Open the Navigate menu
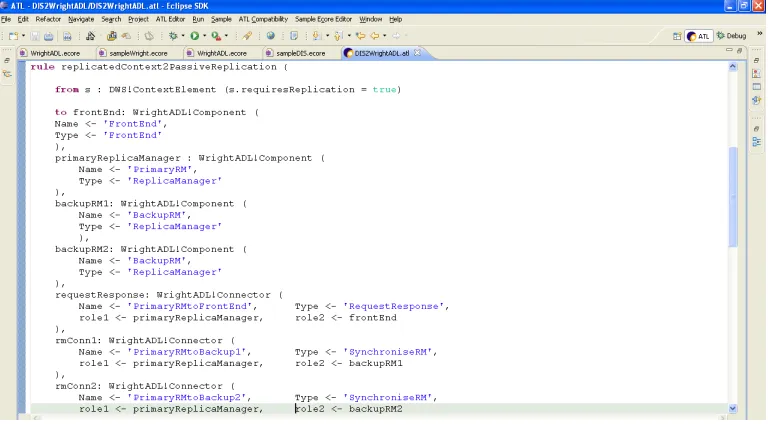The width and height of the screenshot is (768, 424). 81,19
